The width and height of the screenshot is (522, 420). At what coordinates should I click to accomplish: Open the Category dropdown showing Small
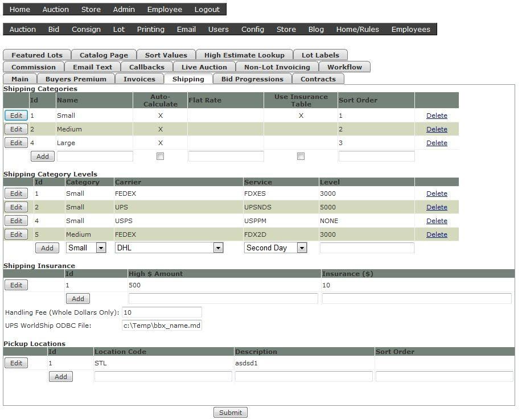(x=86, y=248)
